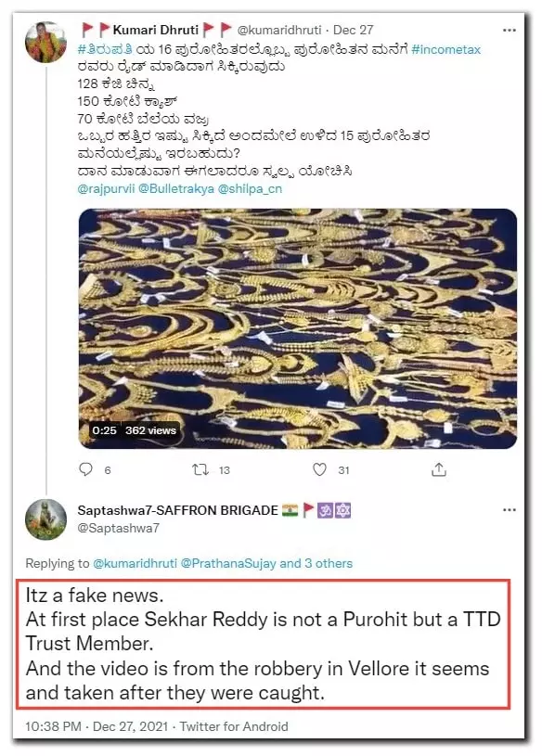542x756 pixels.
Task: Click the Saptashwa7-SAFFRON BRIGADE display name
Action: (178, 510)
